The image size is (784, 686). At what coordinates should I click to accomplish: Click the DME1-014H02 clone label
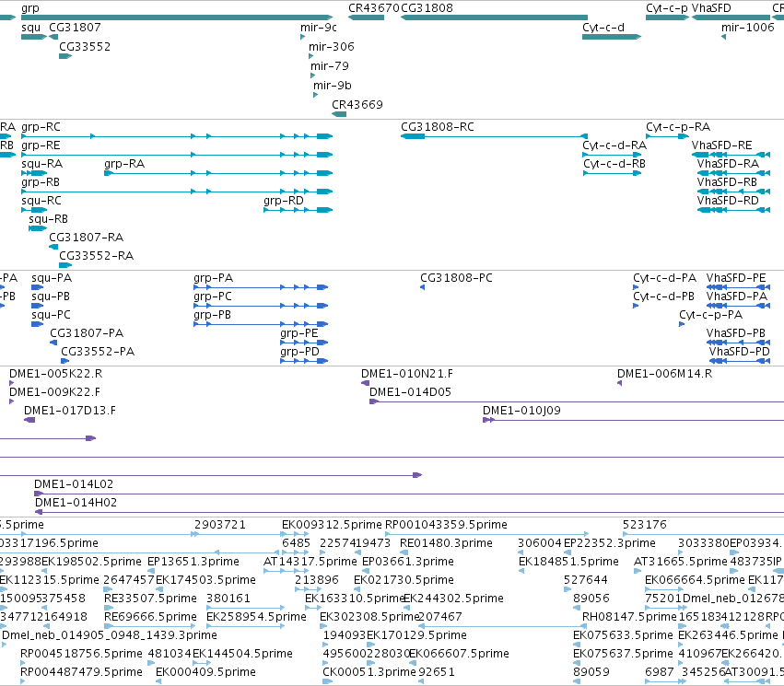click(76, 503)
